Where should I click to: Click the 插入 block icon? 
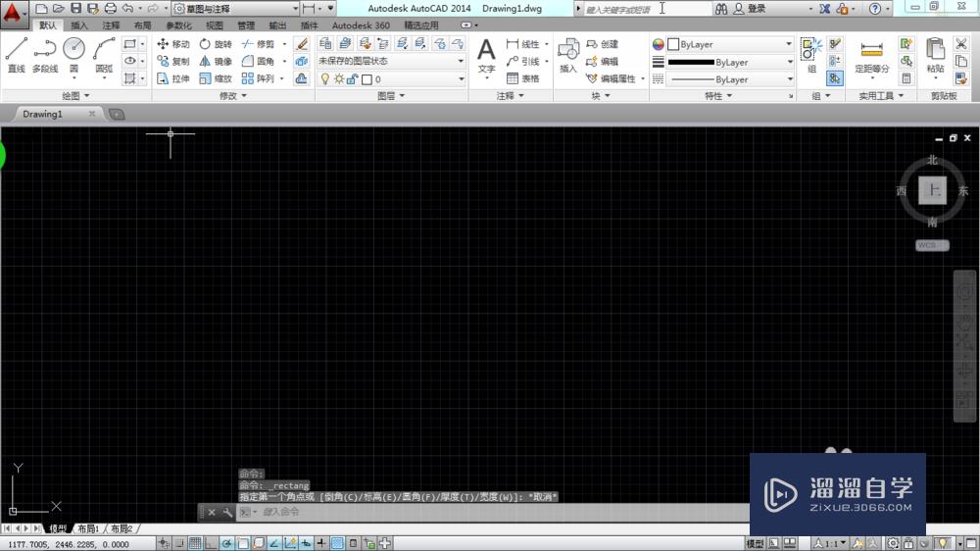point(568,55)
